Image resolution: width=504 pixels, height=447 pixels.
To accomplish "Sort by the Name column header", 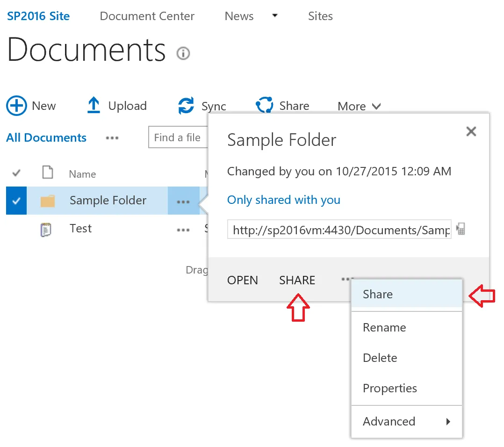I will click(82, 174).
